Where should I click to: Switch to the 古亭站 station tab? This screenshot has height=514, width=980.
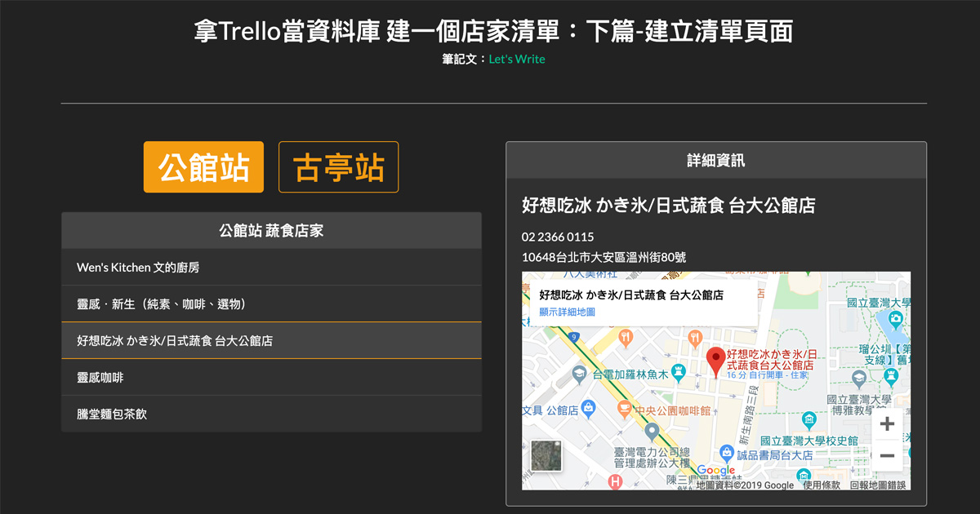click(x=339, y=167)
